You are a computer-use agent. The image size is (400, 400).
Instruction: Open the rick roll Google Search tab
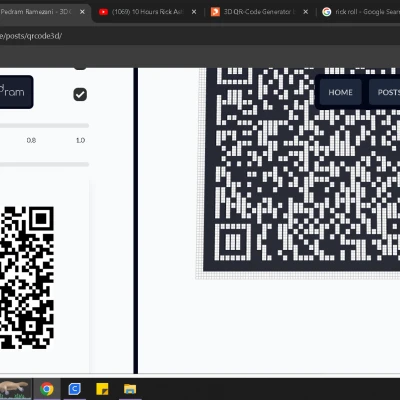[361, 12]
